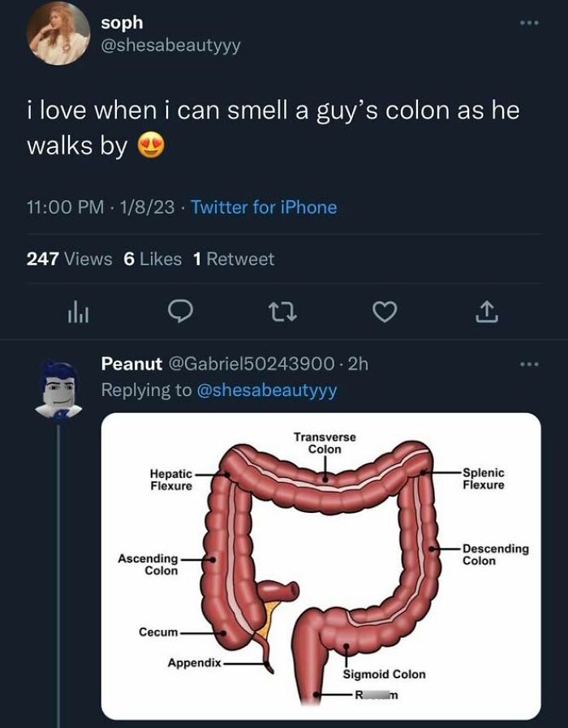
Task: Click the soph display name
Action: tap(122, 24)
